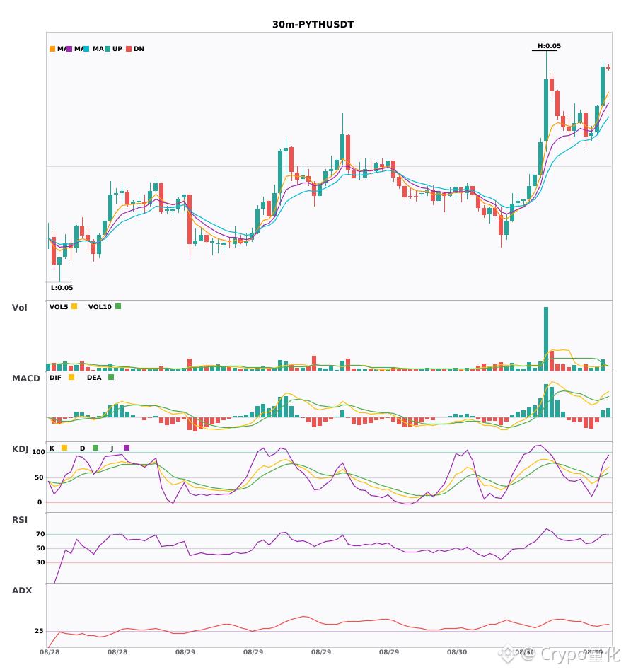Click the tallest teal volume bar
Screen dimensions: 626x672
point(546,339)
